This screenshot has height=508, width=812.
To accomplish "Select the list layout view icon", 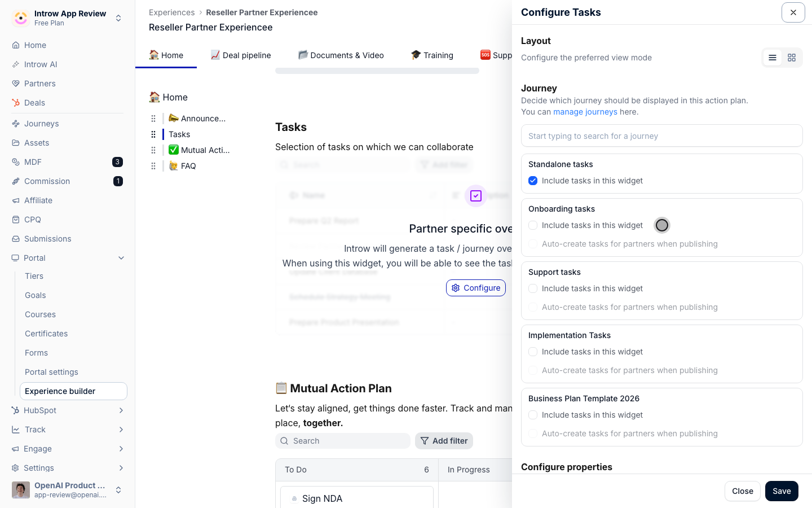I will tap(773, 58).
